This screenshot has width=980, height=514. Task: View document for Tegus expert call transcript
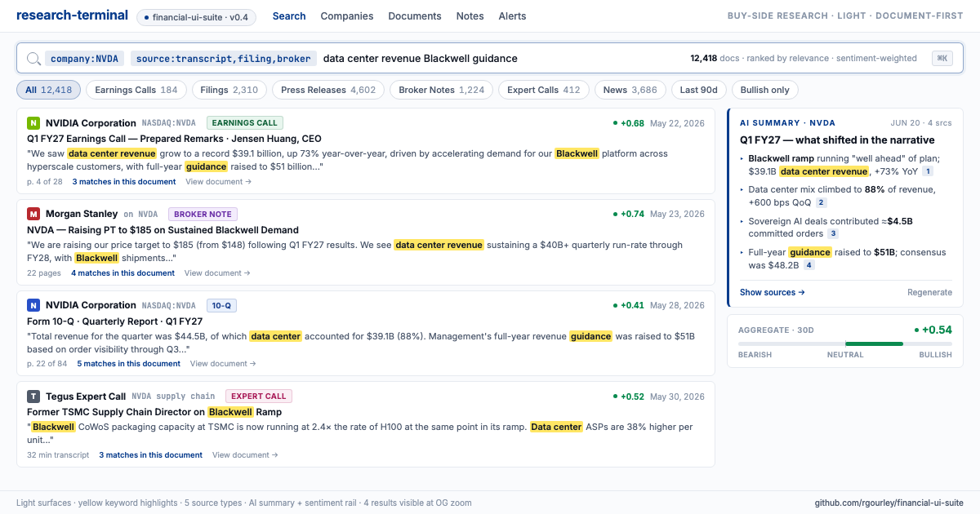pos(246,455)
